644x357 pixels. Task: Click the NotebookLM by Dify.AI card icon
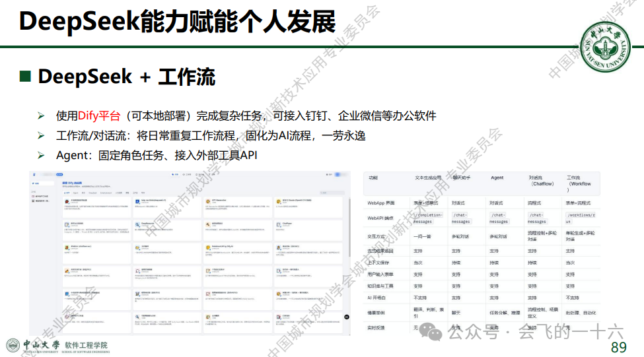208,247
